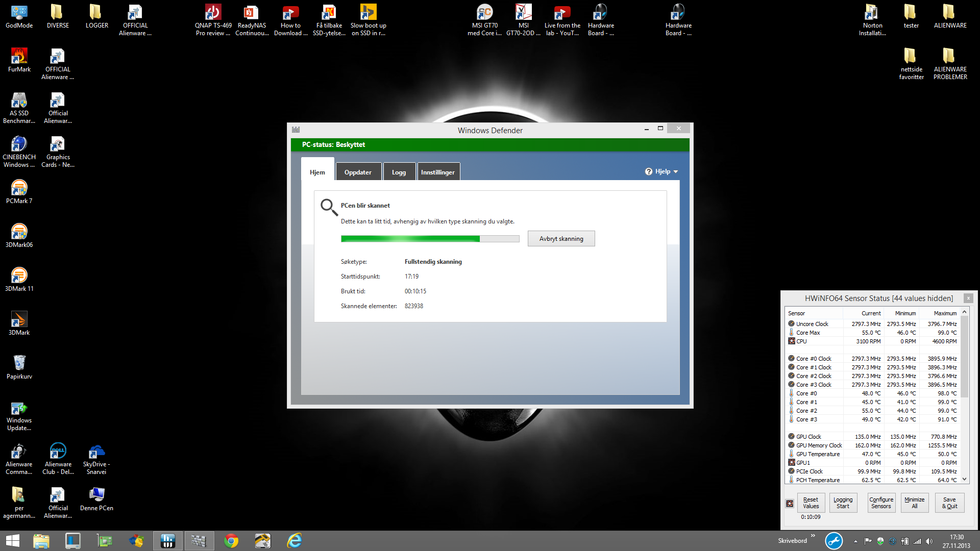The height and width of the screenshot is (551, 980).
Task: Launch 3DMark06 desktop shortcut
Action: coord(19,236)
